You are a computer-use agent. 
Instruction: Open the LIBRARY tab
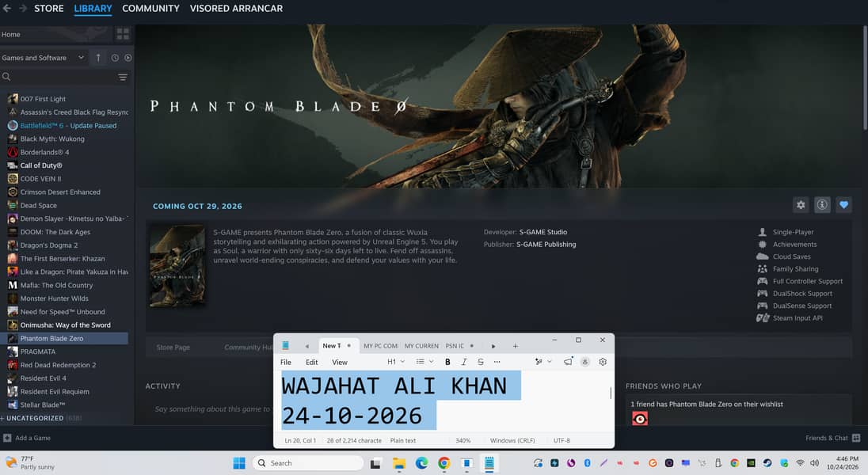tap(93, 8)
